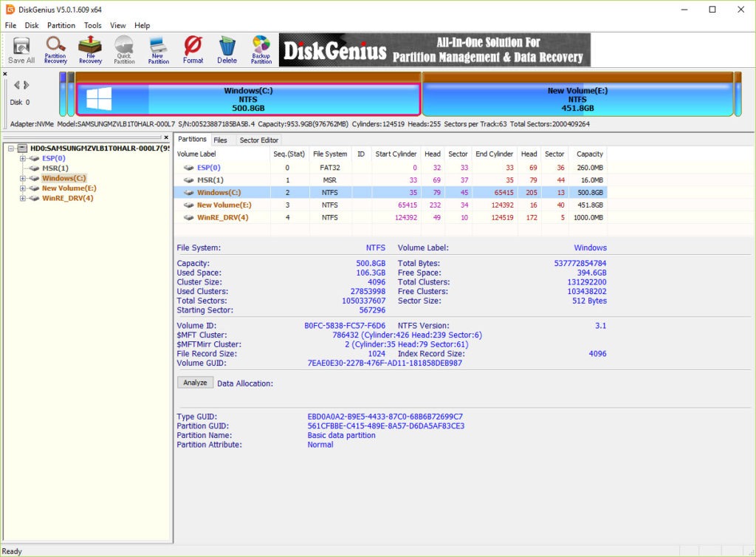The image size is (756, 557).
Task: Open the Quick Partition tool
Action: coord(124,50)
